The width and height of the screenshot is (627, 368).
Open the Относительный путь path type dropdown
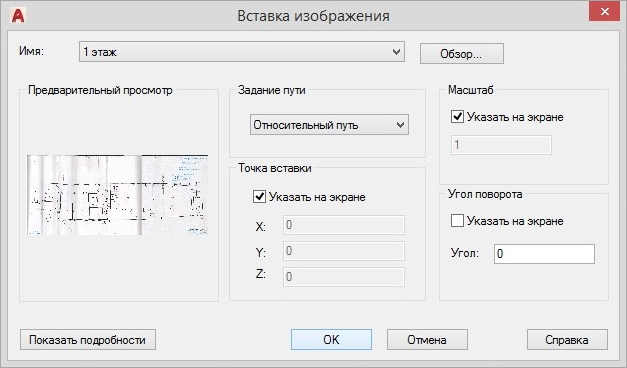click(329, 125)
